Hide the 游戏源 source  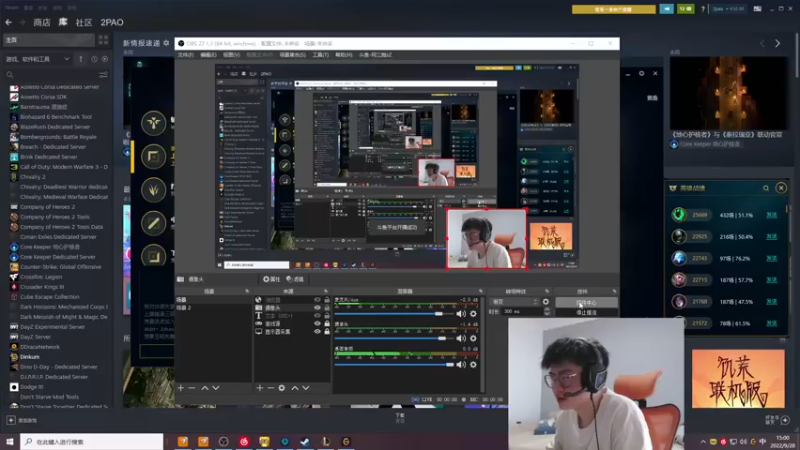(x=317, y=323)
